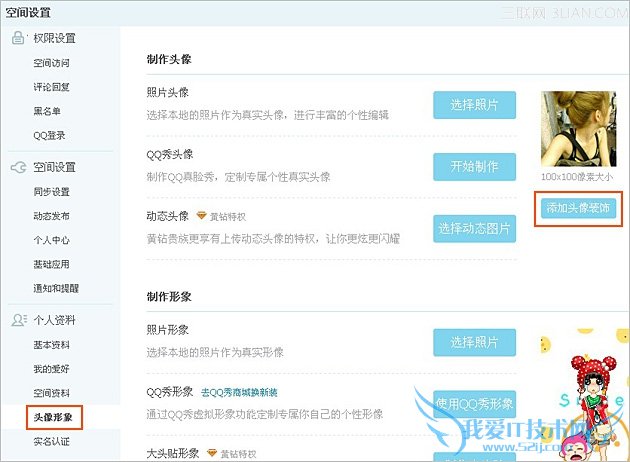Click the yellow diamond icon next to 动态头像
Viewport: 630px width, 462px height.
pyautogui.click(x=201, y=216)
